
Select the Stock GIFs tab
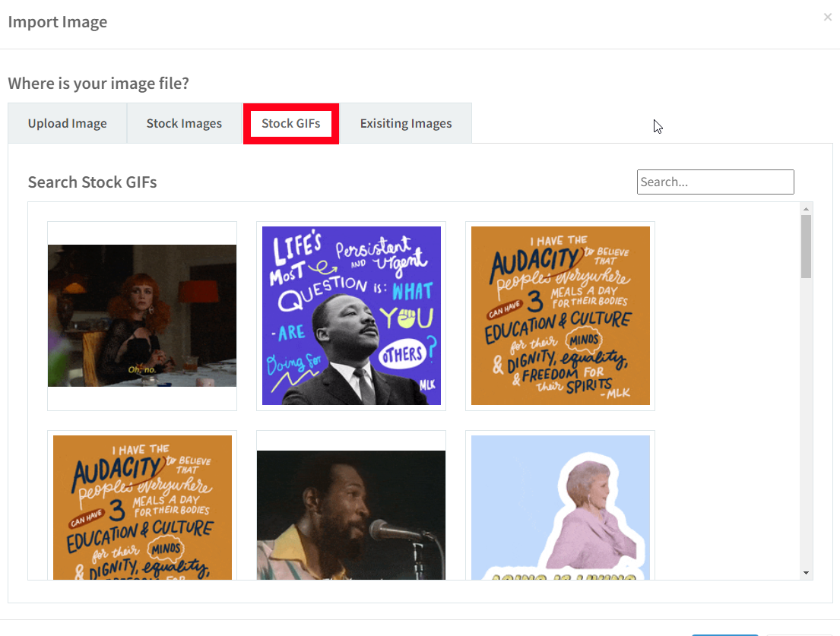(291, 123)
